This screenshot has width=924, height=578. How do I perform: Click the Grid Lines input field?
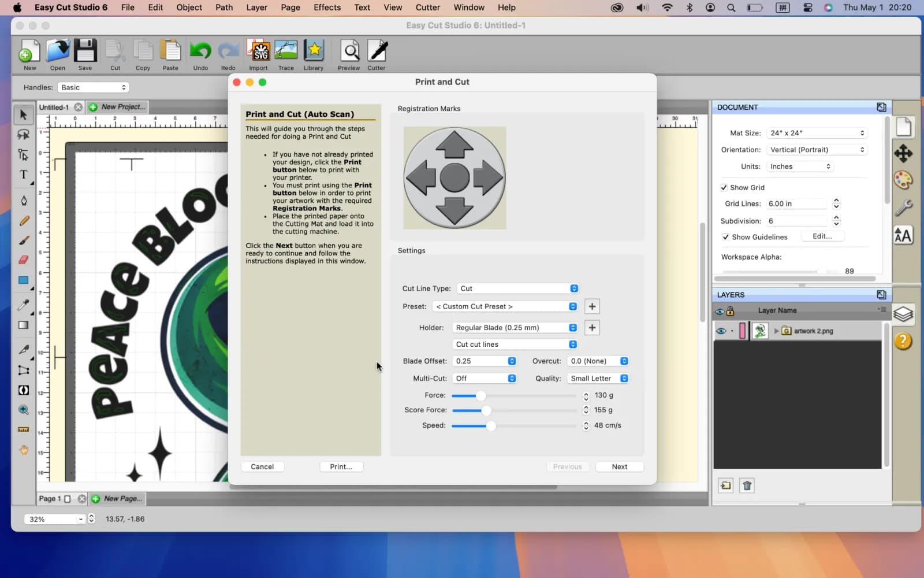coord(797,204)
